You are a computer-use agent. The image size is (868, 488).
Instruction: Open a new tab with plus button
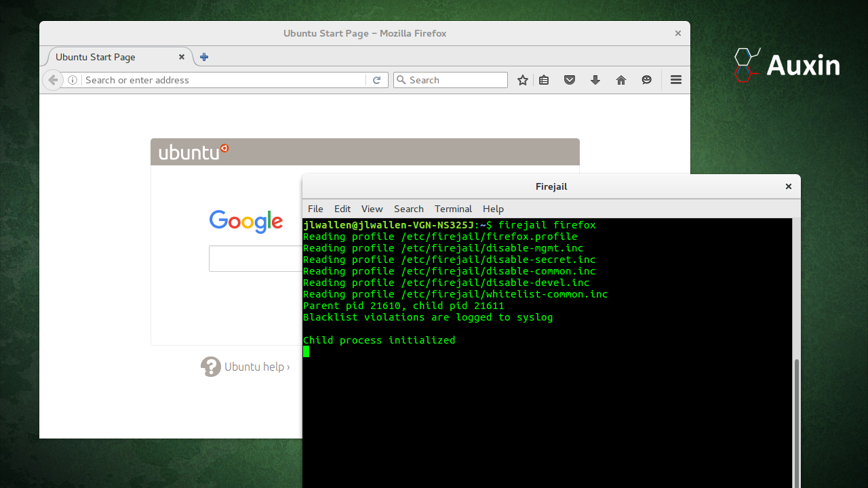pyautogui.click(x=204, y=57)
